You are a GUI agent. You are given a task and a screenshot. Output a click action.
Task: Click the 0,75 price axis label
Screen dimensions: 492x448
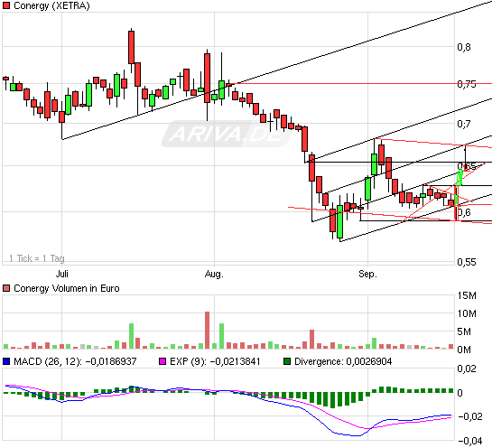coord(466,84)
